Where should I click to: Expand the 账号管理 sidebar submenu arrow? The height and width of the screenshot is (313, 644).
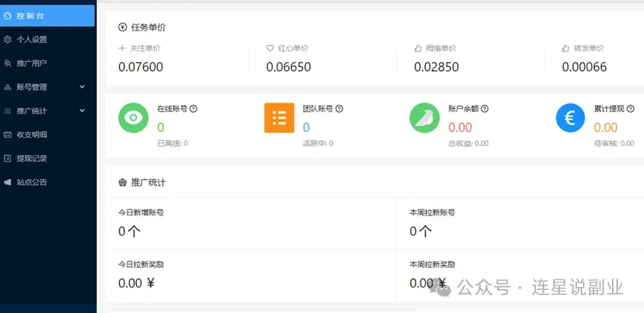[x=82, y=86]
